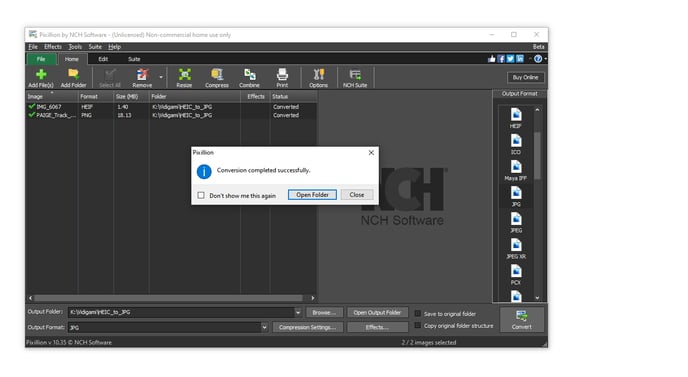Click the file list horizontal scrollbar

168,298
